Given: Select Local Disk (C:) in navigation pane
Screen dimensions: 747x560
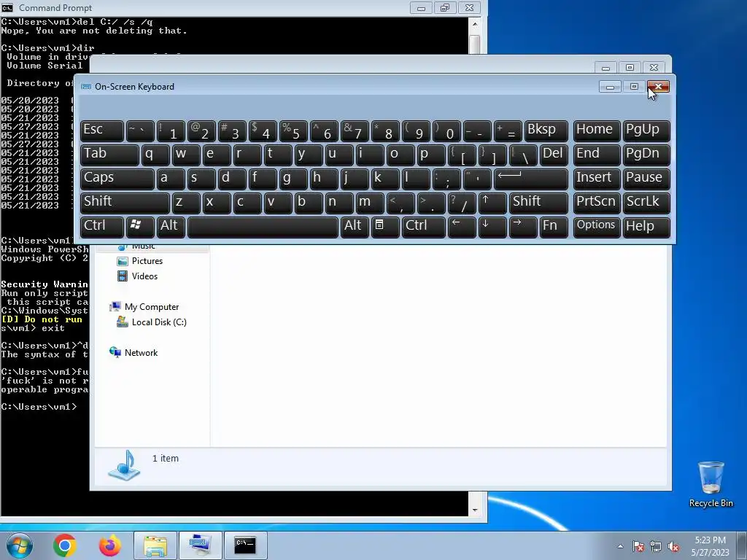Looking at the screenshot, I should pyautogui.click(x=158, y=322).
